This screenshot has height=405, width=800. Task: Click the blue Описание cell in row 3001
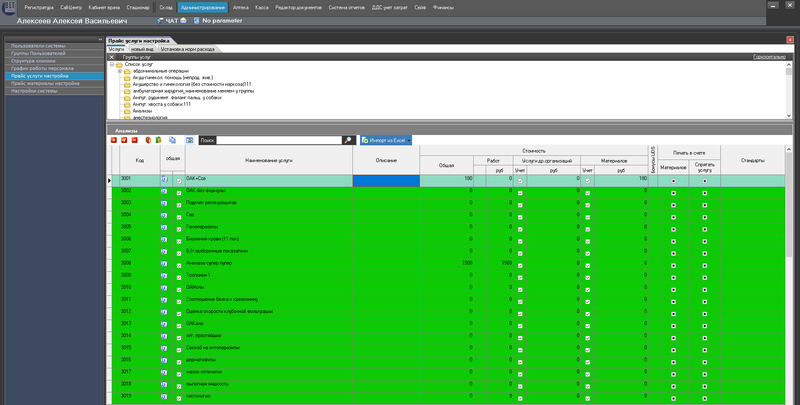386,179
